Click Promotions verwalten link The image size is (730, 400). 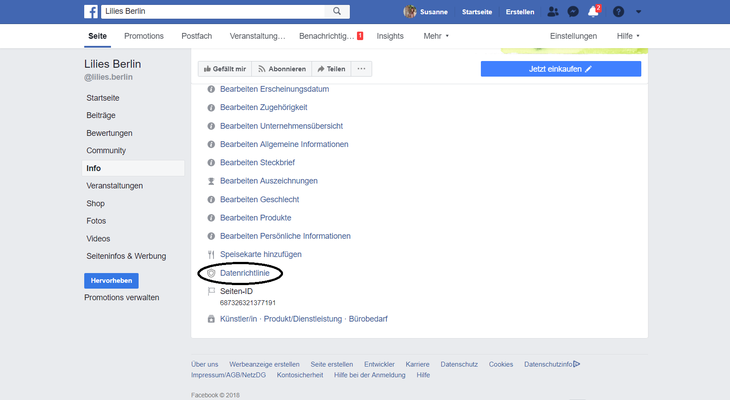[x=122, y=298]
